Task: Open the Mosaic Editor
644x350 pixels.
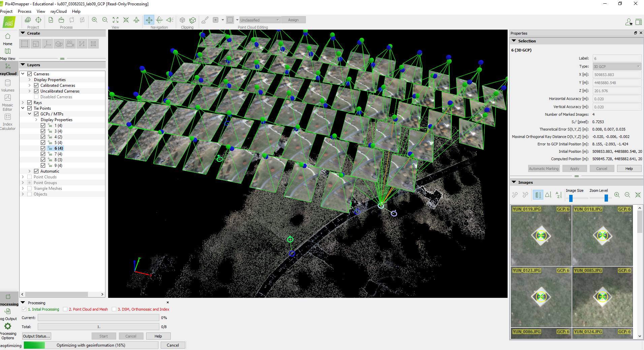Action: [x=7, y=102]
